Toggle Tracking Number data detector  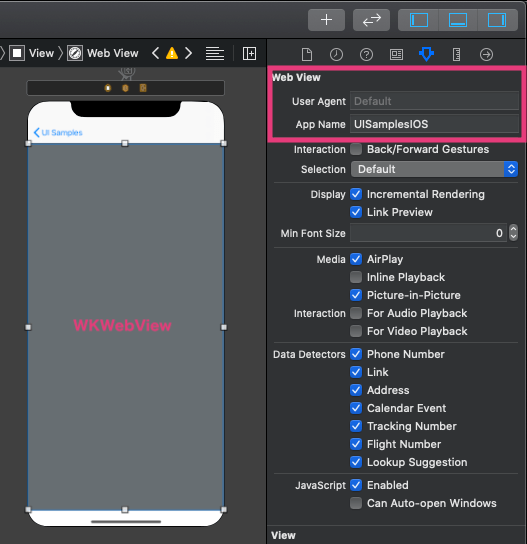356,426
